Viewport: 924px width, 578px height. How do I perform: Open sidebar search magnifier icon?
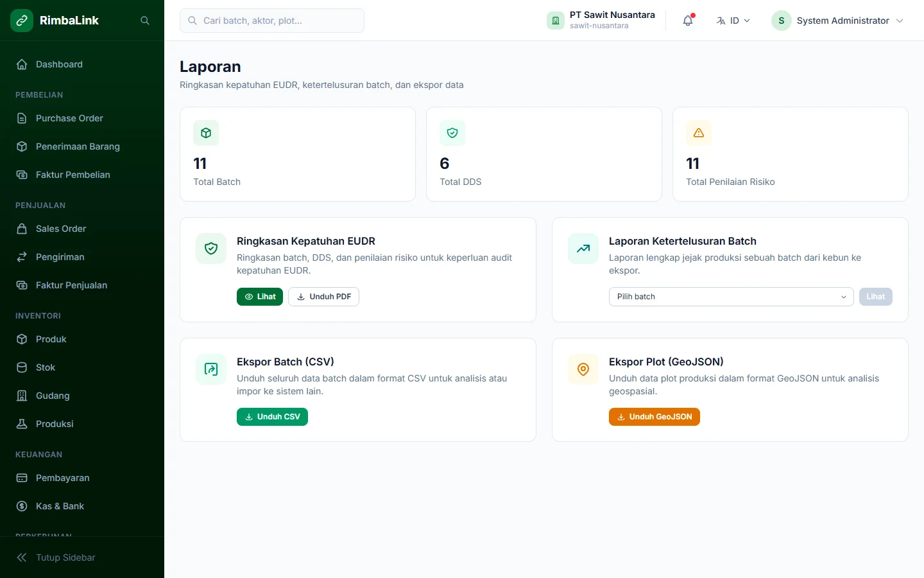coord(145,21)
